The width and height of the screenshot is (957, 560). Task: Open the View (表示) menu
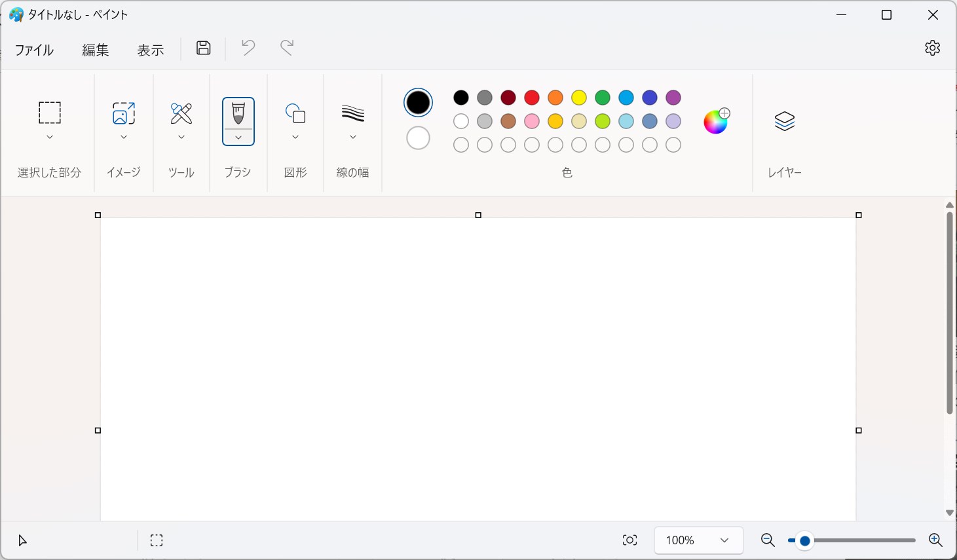point(150,50)
